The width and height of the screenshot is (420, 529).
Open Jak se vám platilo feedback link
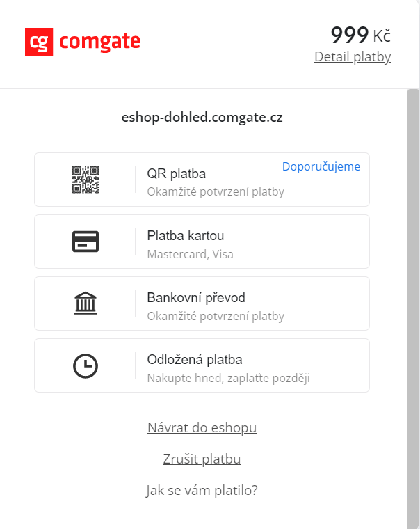(202, 490)
